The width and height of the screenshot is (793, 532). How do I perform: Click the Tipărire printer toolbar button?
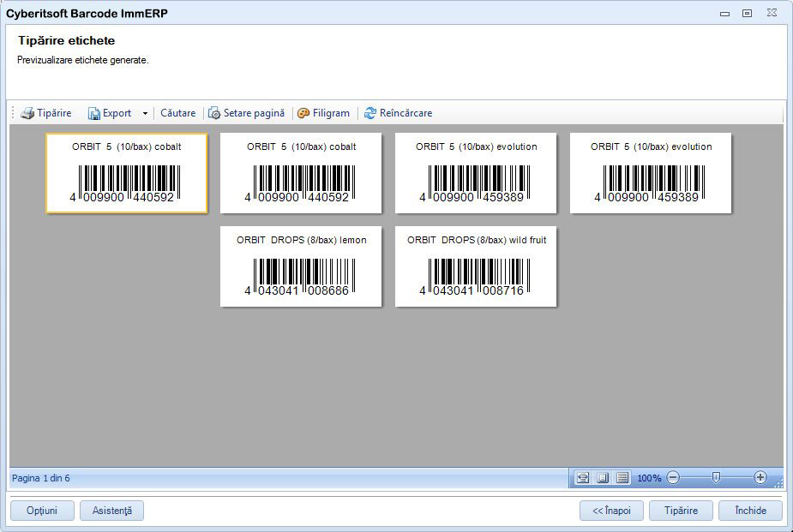(x=46, y=113)
